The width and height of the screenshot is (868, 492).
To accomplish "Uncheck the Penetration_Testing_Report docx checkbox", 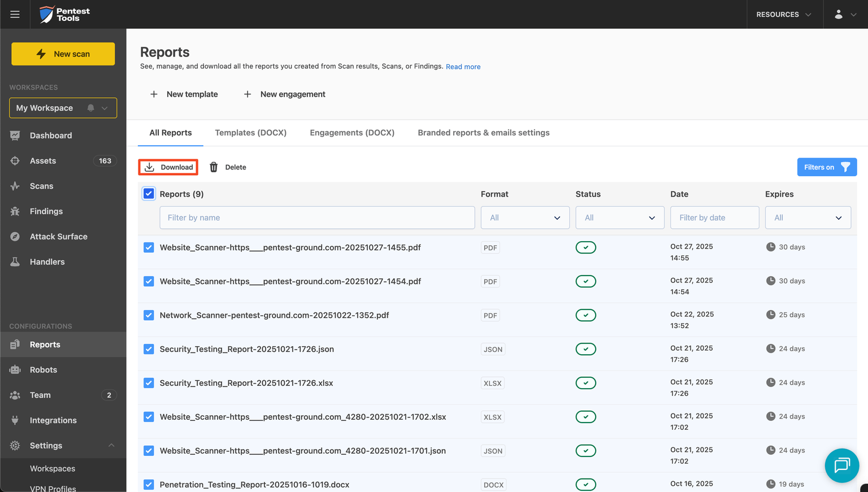I will pos(148,484).
